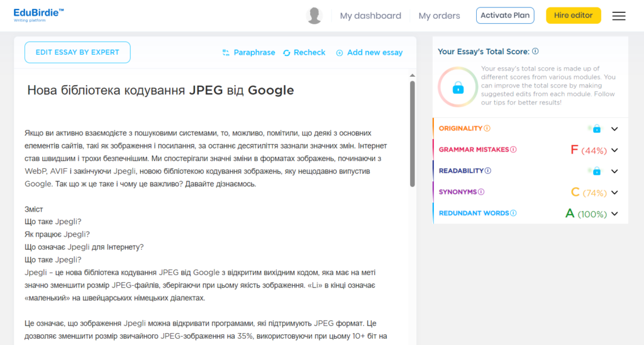Screen dimensions: 644x345
Task: Click the Readability lock icon
Action: (x=596, y=171)
